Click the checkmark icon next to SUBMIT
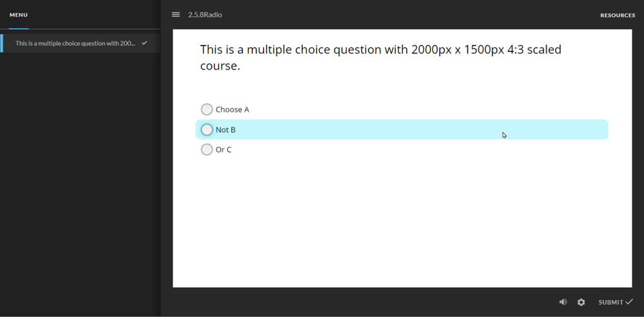 tap(629, 302)
